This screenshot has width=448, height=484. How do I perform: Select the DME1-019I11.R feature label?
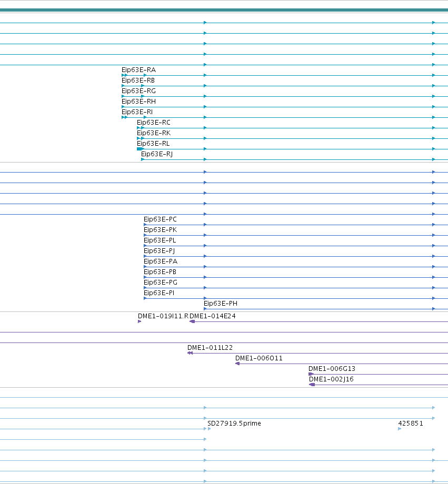point(163,316)
